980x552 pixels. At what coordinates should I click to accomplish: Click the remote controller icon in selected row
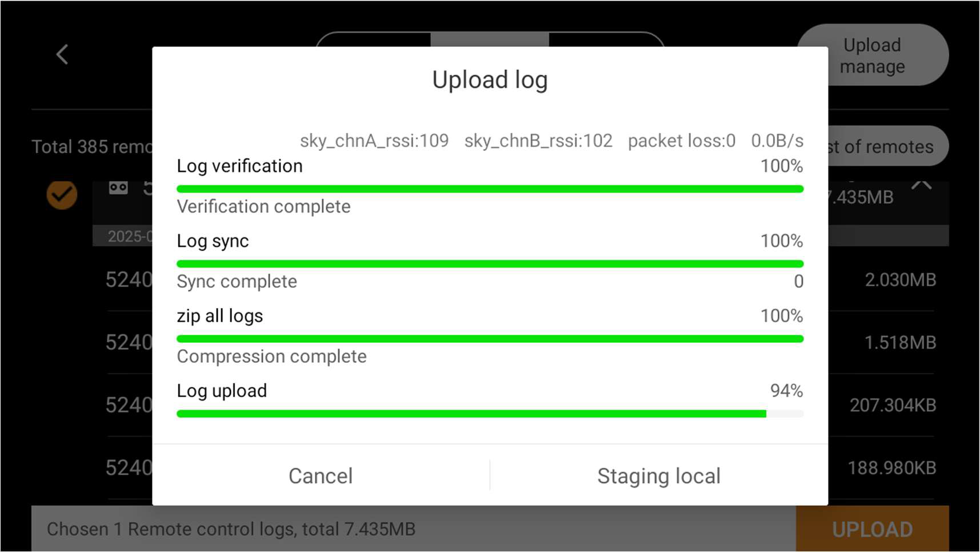pos(118,187)
